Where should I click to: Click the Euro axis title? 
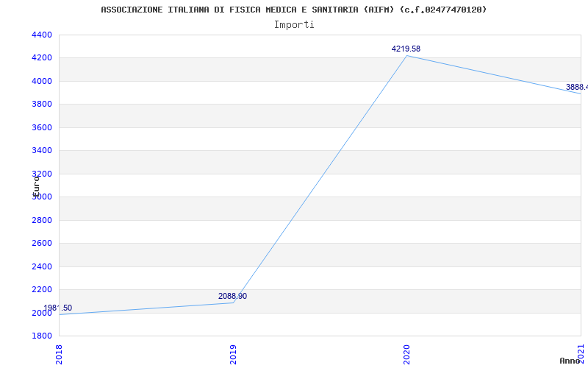pos(36,186)
